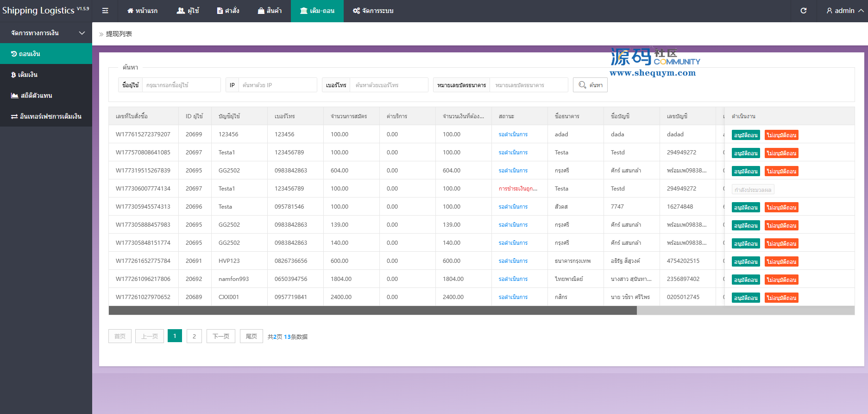
Task: Click the orders document icon in navigation
Action: (x=220, y=11)
